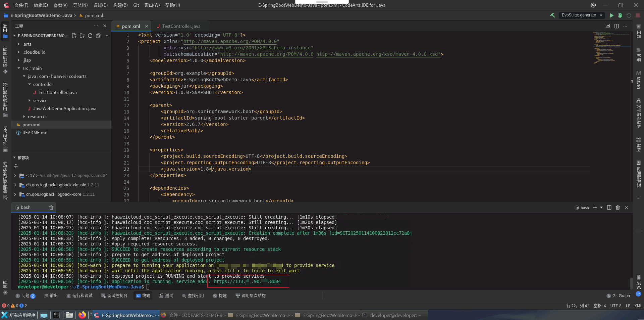
Task: Switch to the 查找引用 panel tab
Action: (x=193, y=296)
